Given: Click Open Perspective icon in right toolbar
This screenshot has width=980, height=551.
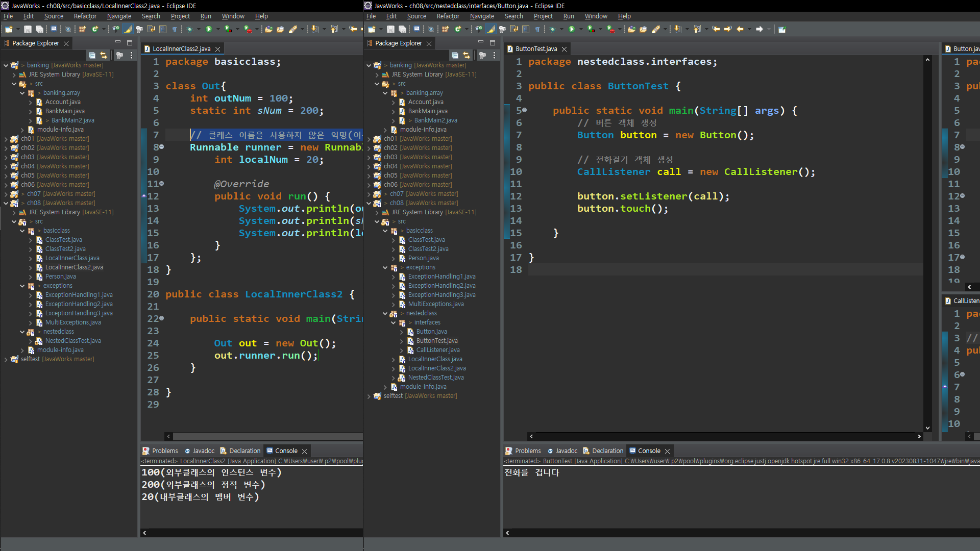Looking at the screenshot, I should coord(781,29).
